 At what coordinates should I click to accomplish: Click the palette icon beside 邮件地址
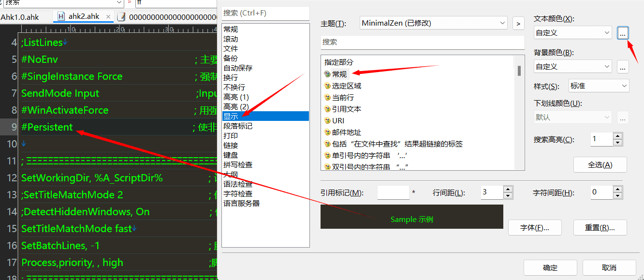coord(327,132)
